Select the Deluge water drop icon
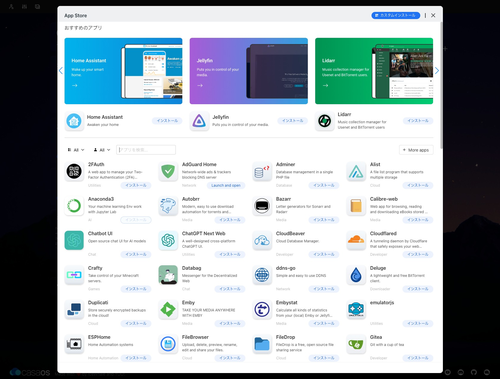 (x=356, y=275)
